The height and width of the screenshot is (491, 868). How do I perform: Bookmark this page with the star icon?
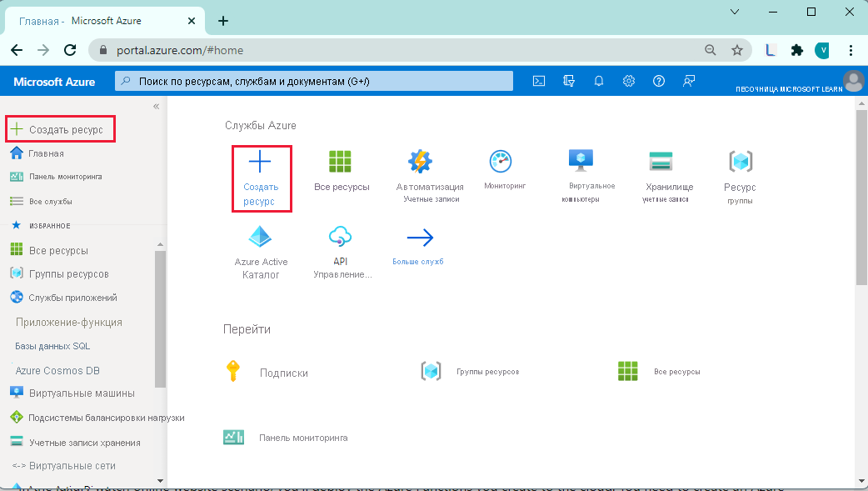pos(737,50)
